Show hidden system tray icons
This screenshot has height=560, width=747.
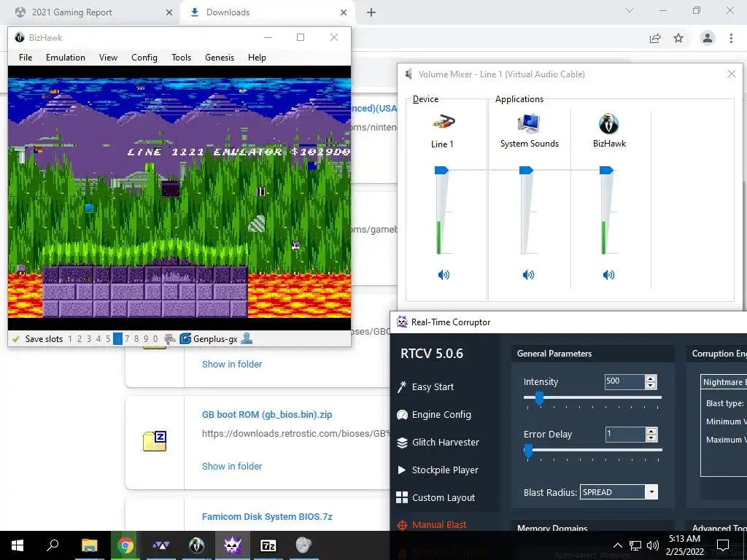(617, 545)
